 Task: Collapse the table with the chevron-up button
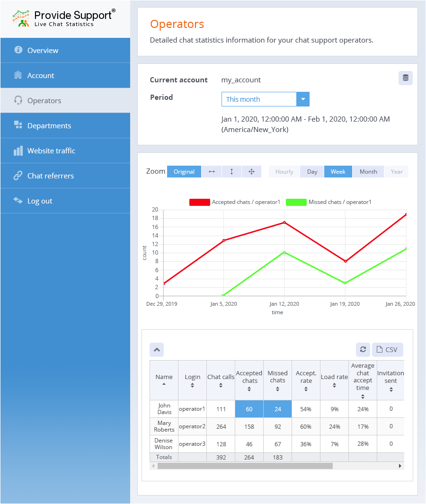click(157, 350)
